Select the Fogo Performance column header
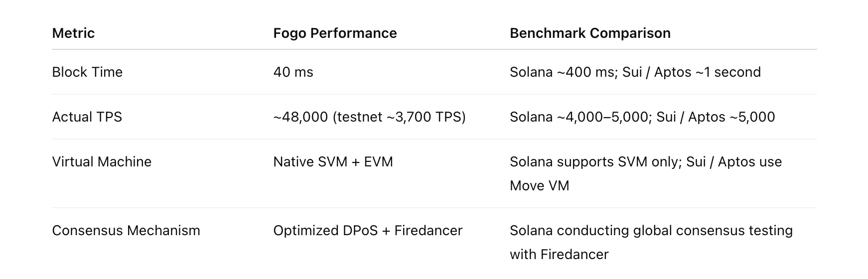 pyautogui.click(x=335, y=33)
